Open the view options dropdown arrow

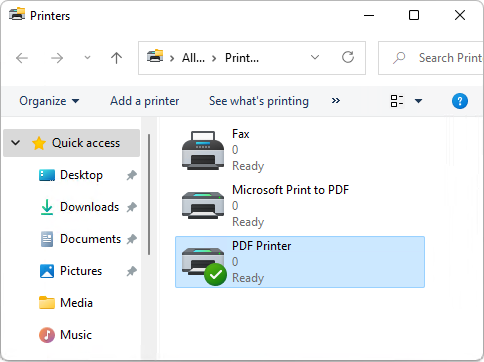[x=418, y=101]
